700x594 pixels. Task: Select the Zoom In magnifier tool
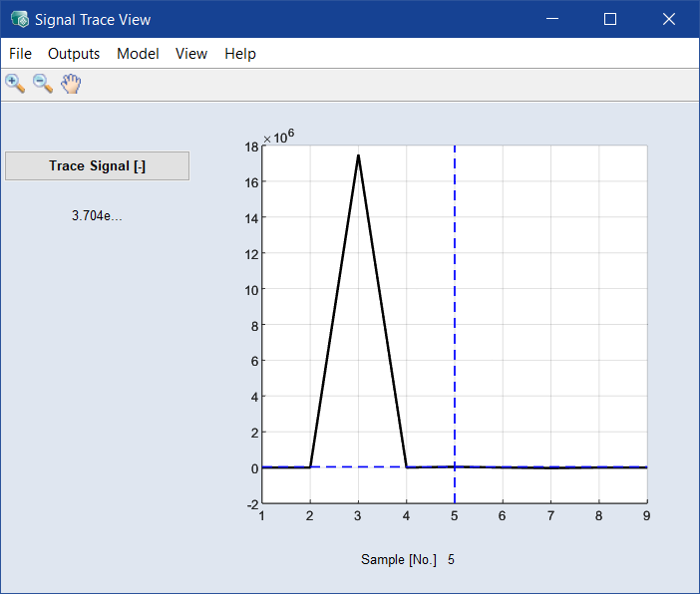pyautogui.click(x=15, y=84)
